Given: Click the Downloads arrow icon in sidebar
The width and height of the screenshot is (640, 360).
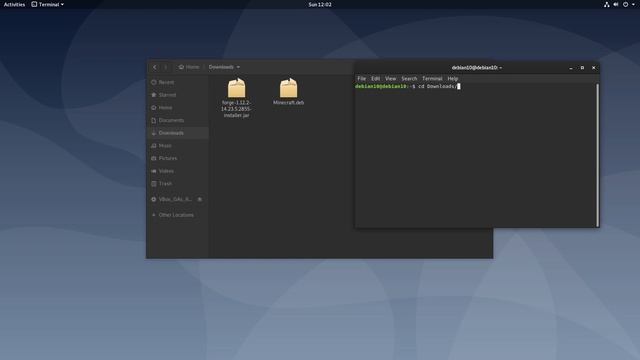Looking at the screenshot, I should click(x=154, y=133).
